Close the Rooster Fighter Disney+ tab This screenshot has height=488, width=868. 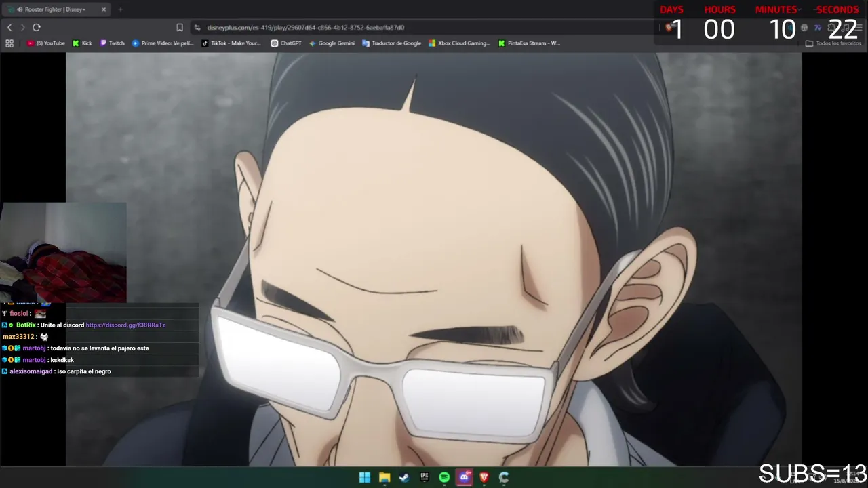104,9
